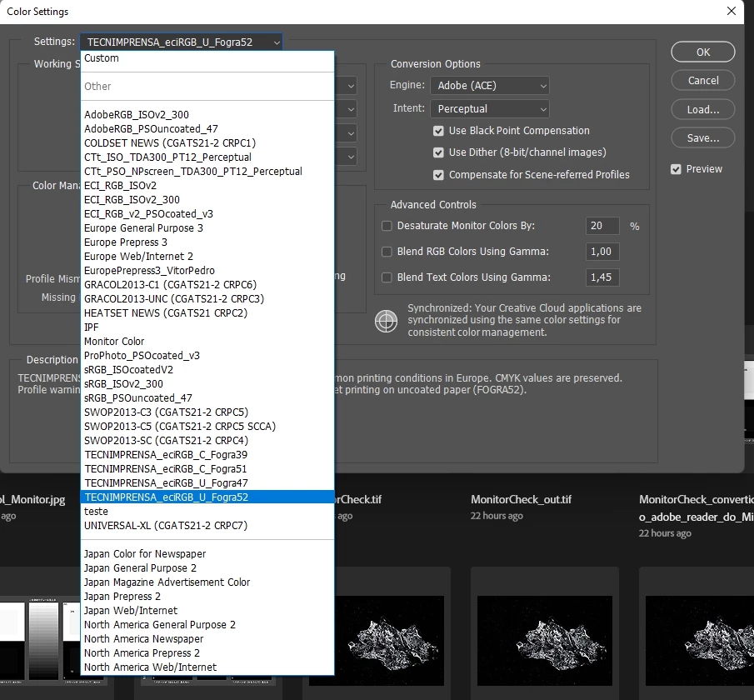
Task: Select Japan Web/Internet preset
Action: click(207, 611)
